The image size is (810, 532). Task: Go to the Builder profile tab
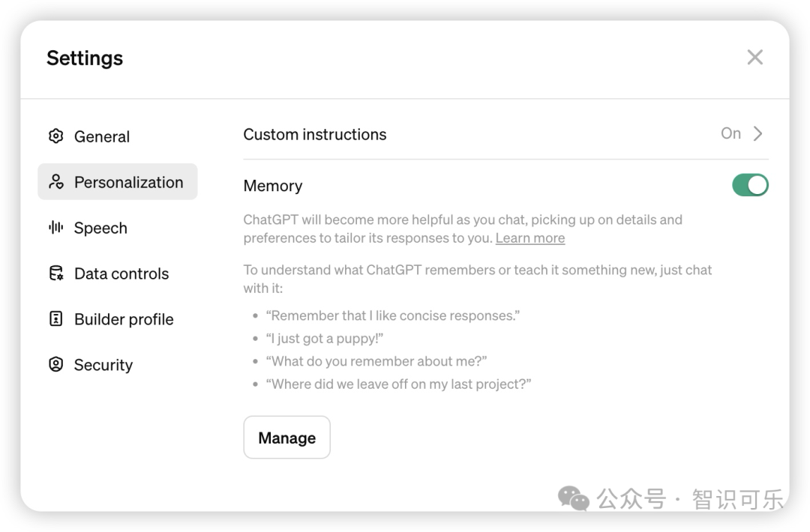pyautogui.click(x=124, y=320)
